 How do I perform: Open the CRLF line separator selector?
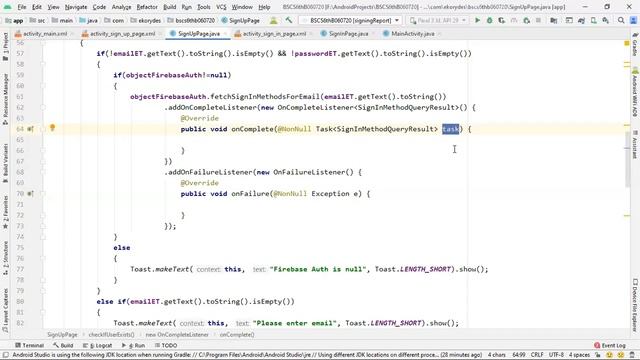pos(537,355)
